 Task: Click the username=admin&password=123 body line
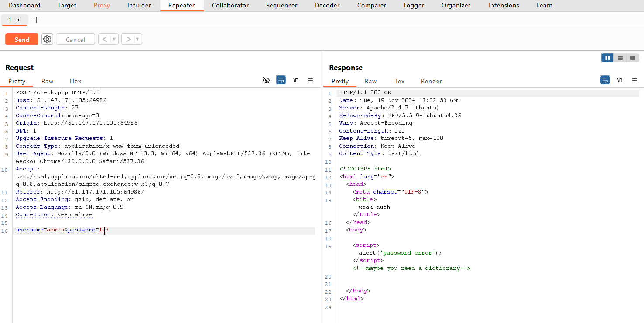62,230
